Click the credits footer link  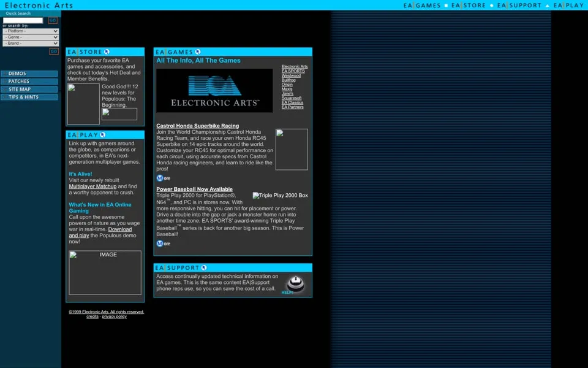[92, 316]
